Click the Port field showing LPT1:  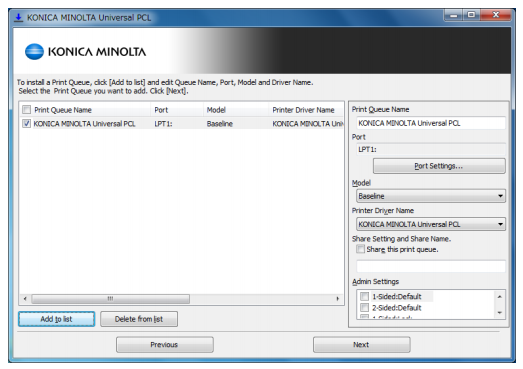pyautogui.click(x=431, y=149)
